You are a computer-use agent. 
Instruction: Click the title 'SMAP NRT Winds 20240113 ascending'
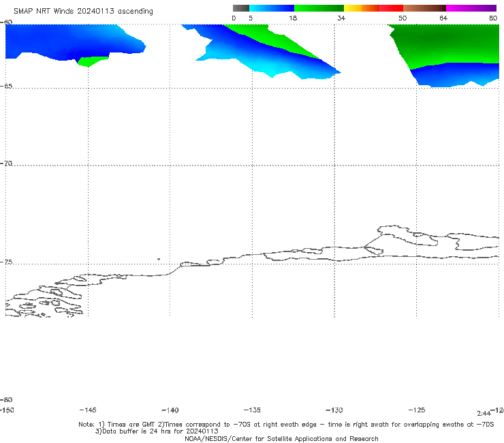click(83, 11)
